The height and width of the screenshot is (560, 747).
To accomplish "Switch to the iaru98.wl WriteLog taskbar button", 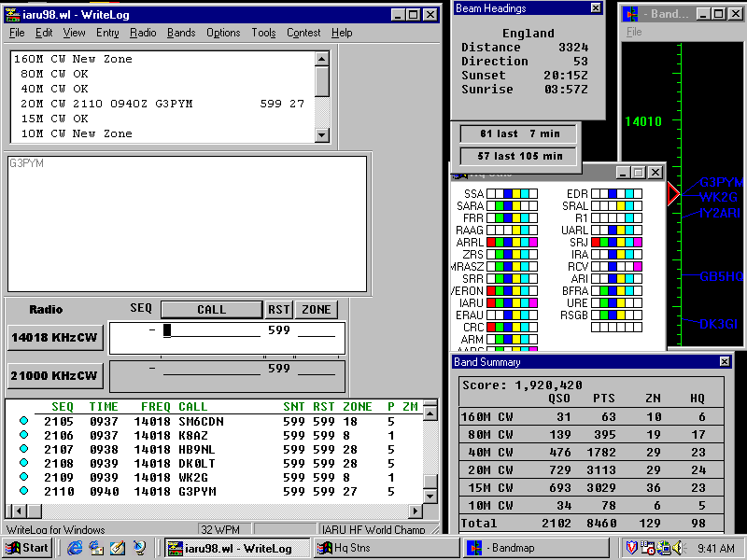I will click(237, 548).
